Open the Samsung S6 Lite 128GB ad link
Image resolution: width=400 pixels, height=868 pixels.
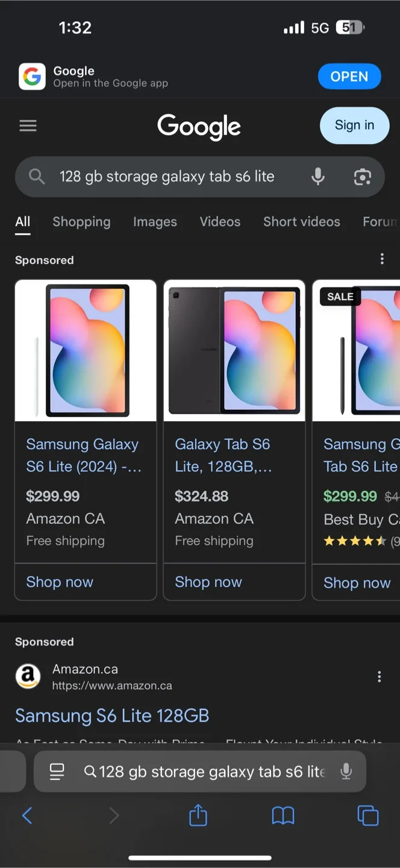(x=111, y=715)
